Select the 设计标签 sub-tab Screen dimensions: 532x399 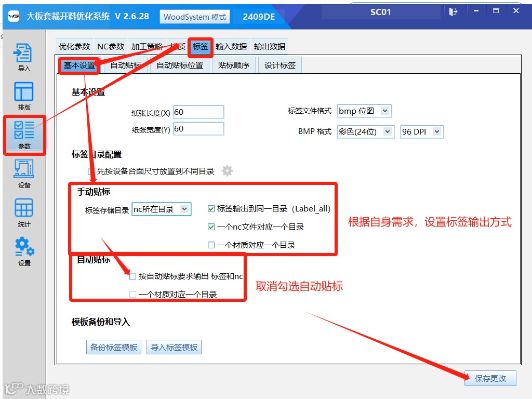point(280,65)
